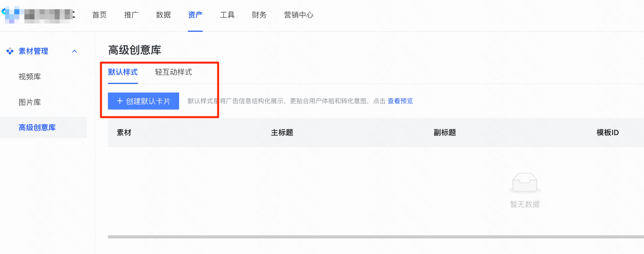Image resolution: width=644 pixels, height=254 pixels.
Task: Select 图片库 in the sidebar
Action: pos(30,102)
